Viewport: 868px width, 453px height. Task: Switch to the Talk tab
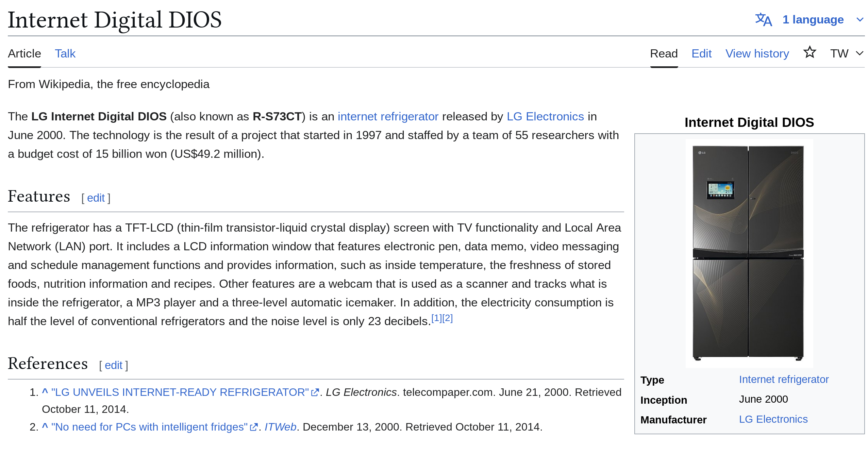point(65,53)
